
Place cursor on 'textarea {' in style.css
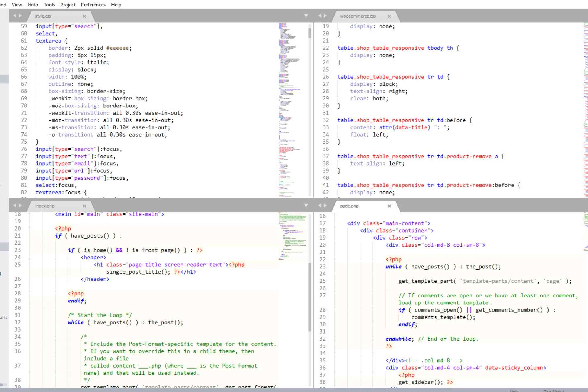click(x=51, y=41)
